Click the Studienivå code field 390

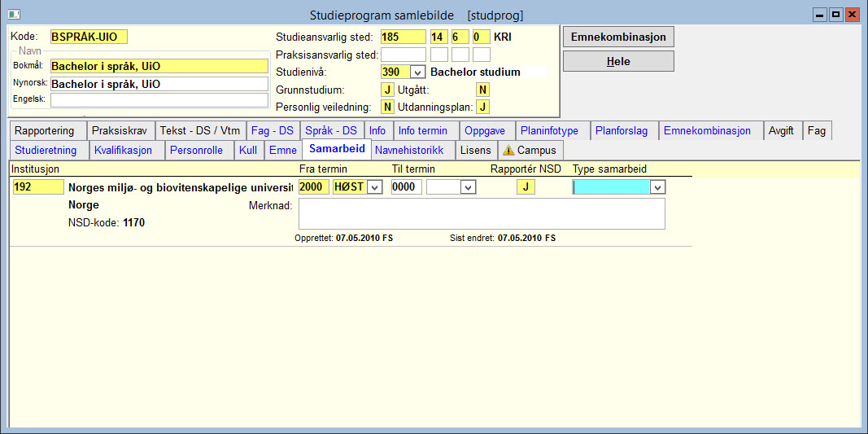395,72
